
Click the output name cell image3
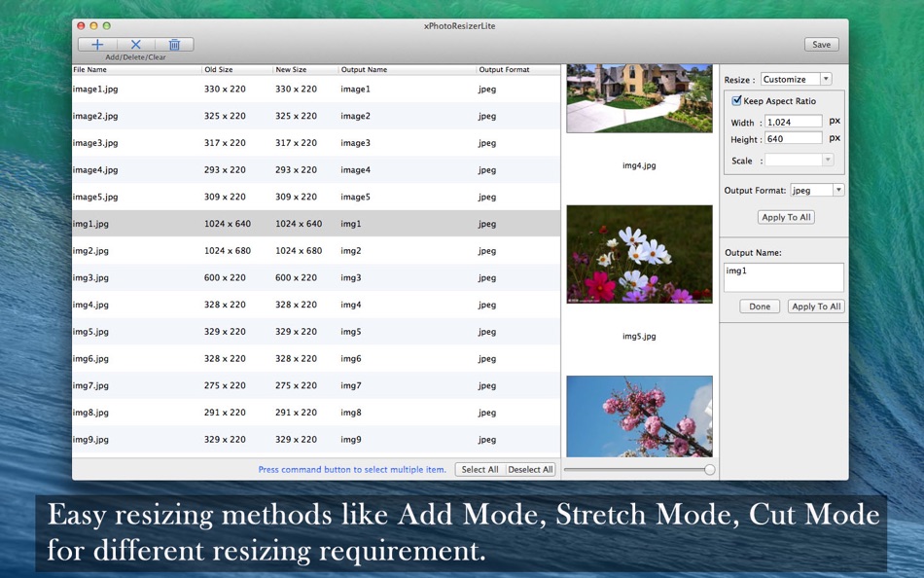355,143
